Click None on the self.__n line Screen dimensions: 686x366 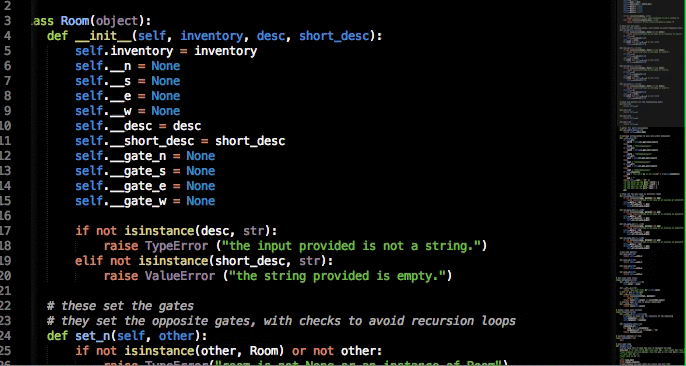pyautogui.click(x=166, y=66)
